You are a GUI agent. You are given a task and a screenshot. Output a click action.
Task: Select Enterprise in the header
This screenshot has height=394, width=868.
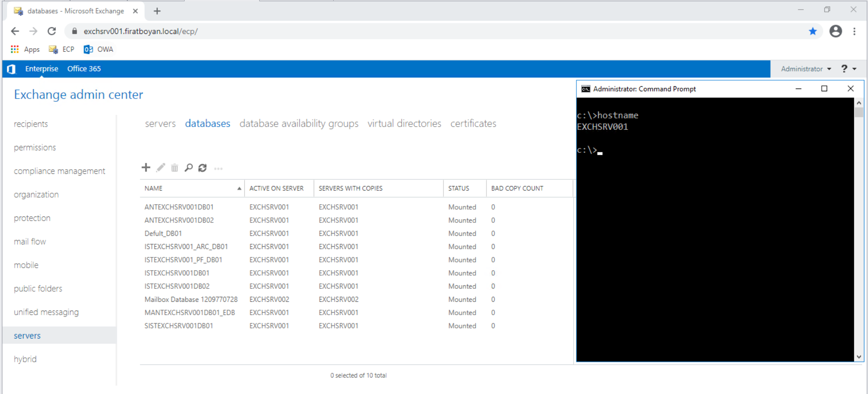tap(42, 69)
